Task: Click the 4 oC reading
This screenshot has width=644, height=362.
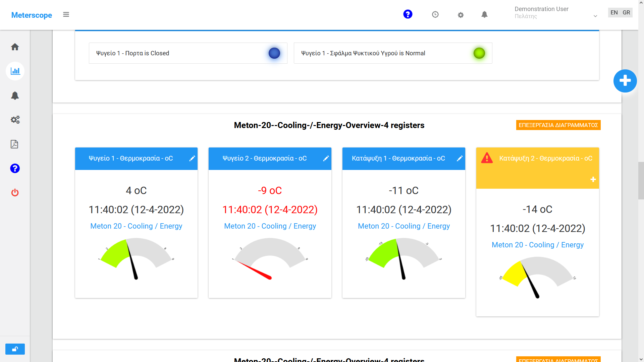Action: [136, 191]
